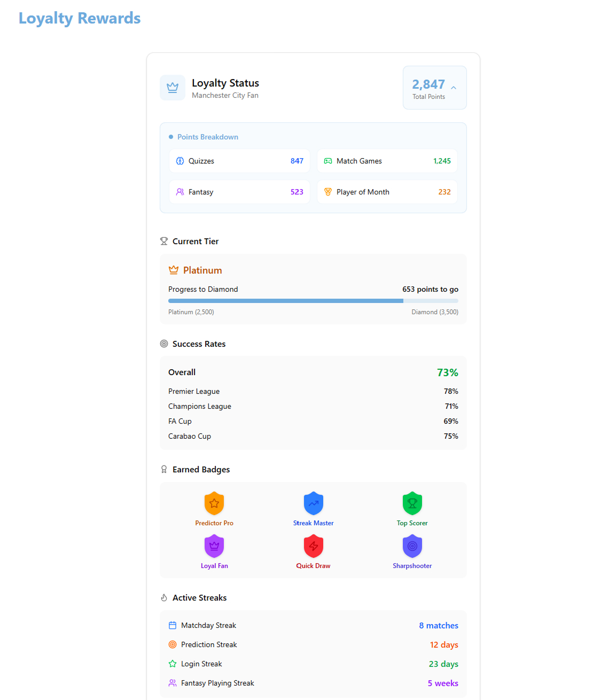Screen dimensions: 593x700
Task: Click the Matchday Streak calendar icon
Action: pos(173,625)
